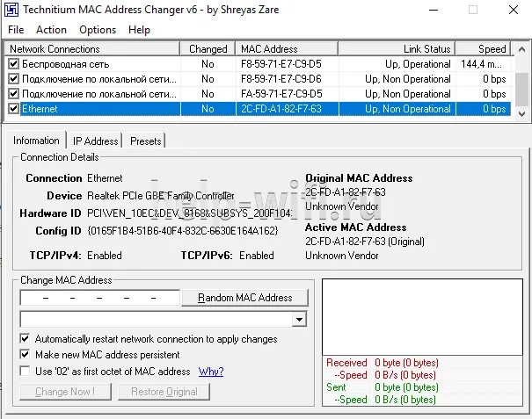The height and width of the screenshot is (419, 532).
Task: Click the Technitium app icon in title bar
Action: click(11, 10)
